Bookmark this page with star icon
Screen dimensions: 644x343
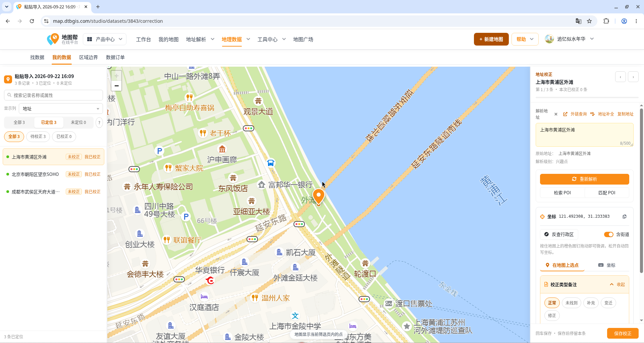tap(589, 21)
